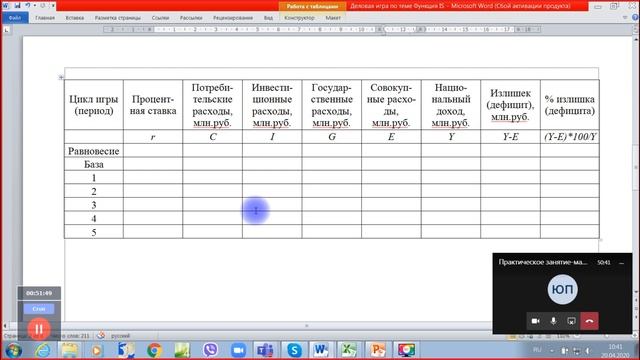Click the "% излишка (дефицита)" header cell
The height and width of the screenshot is (360, 640).
pos(570,105)
